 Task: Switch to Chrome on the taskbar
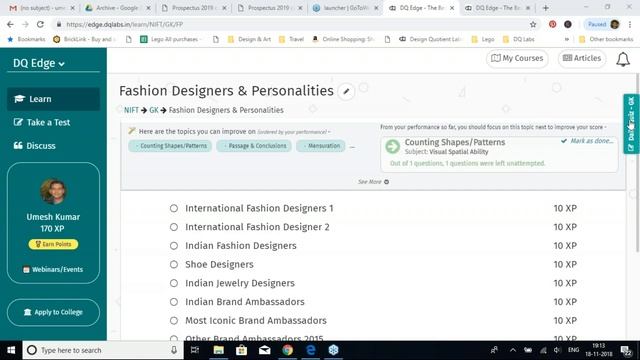tap(287, 350)
